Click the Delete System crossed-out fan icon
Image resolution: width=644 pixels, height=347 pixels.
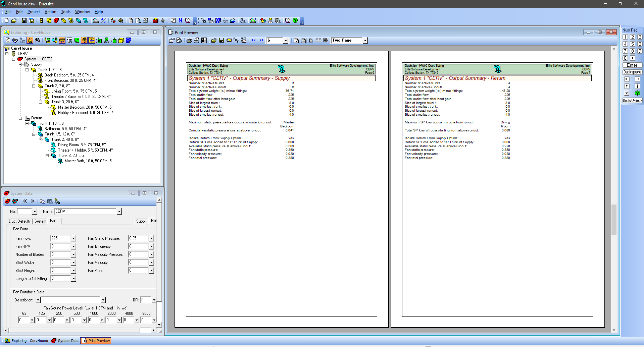coord(15,201)
